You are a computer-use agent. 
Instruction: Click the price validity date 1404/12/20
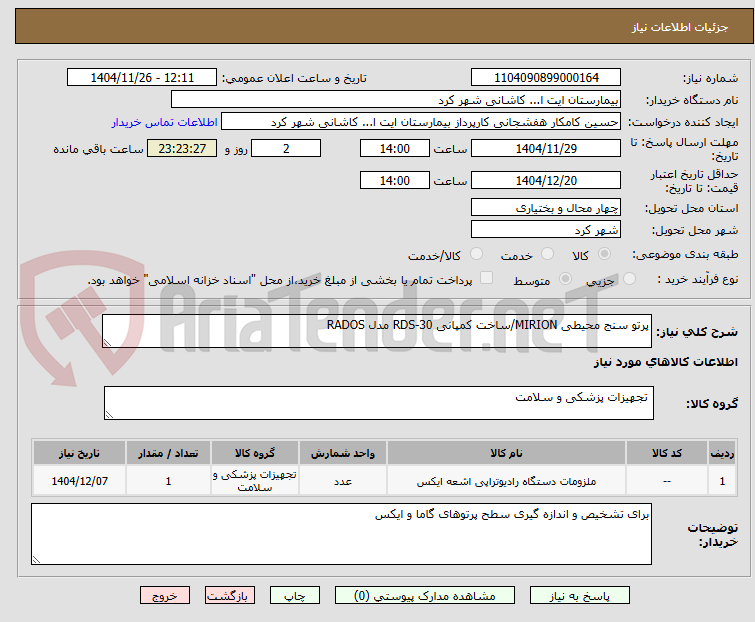[546, 180]
